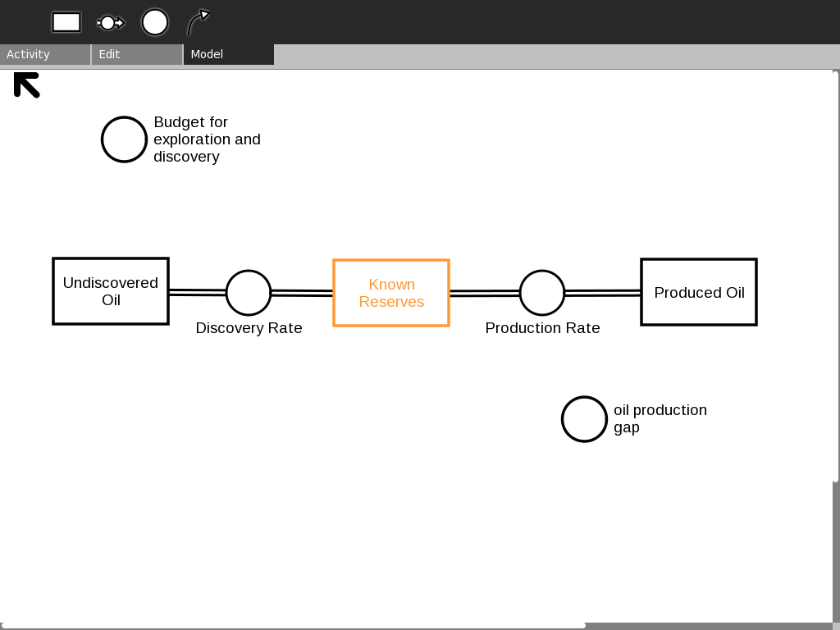The height and width of the screenshot is (630, 840).
Task: Switch to the Model tab
Action: coord(228,54)
